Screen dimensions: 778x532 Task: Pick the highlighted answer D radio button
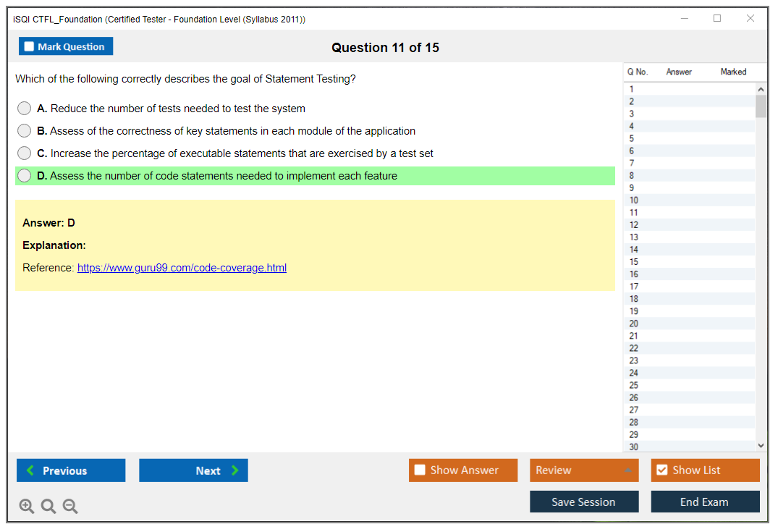[x=25, y=176]
